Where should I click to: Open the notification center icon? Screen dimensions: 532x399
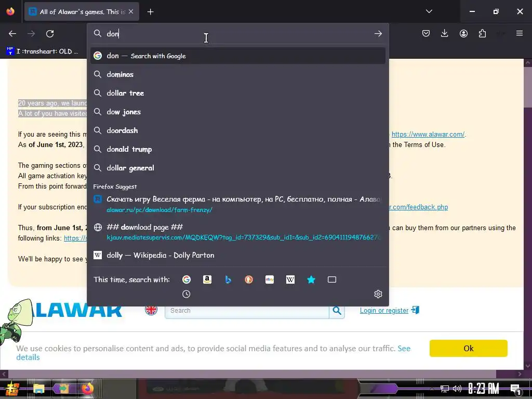click(x=515, y=389)
